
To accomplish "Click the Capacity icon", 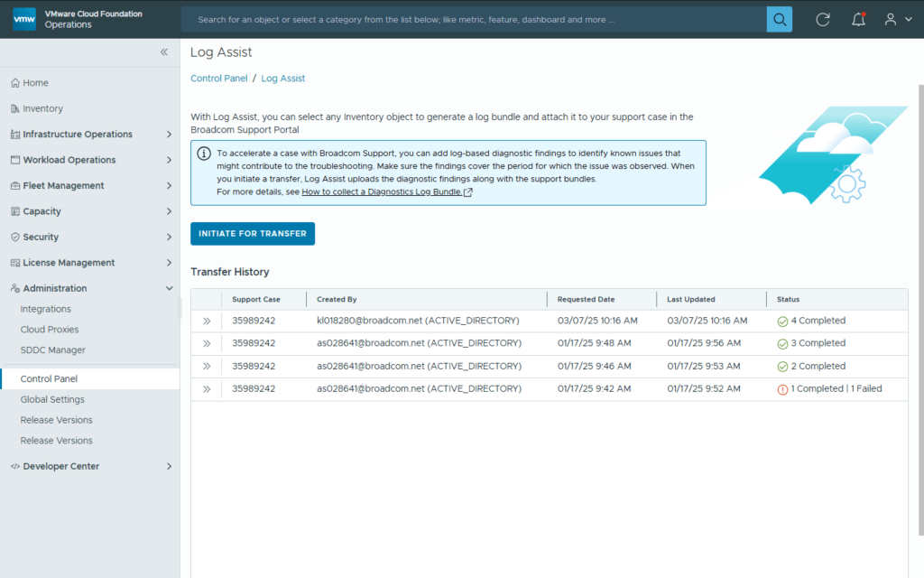I will [x=15, y=211].
